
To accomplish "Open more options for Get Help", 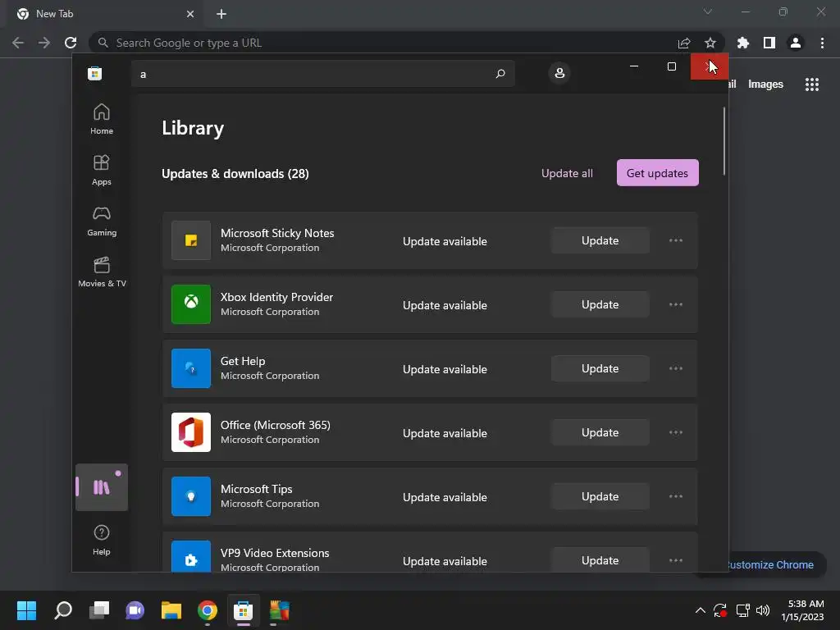I will 676,368.
